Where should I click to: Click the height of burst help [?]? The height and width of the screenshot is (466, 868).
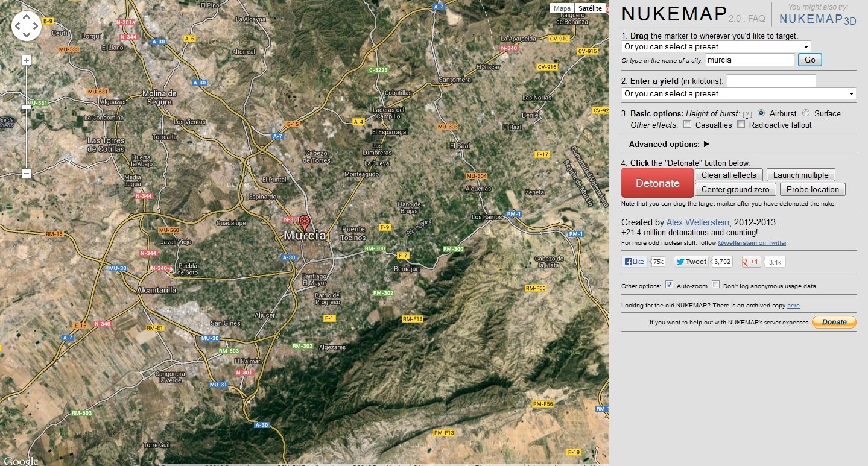pyautogui.click(x=747, y=114)
